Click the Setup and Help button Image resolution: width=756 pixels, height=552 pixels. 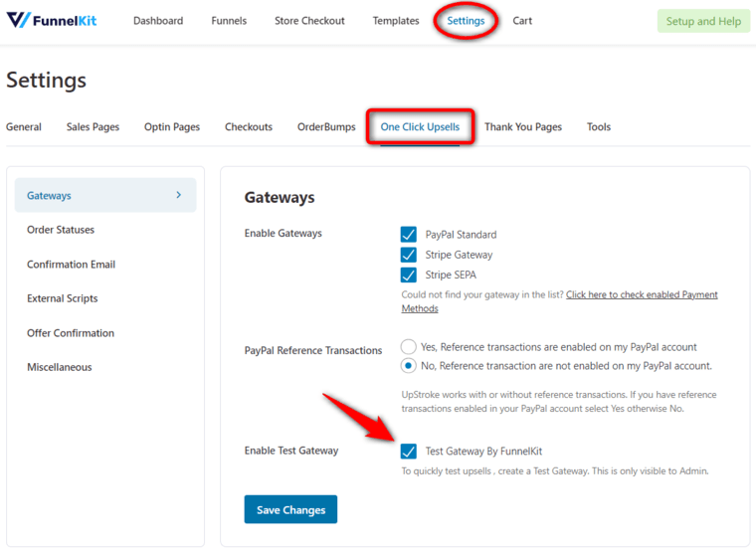(x=703, y=21)
